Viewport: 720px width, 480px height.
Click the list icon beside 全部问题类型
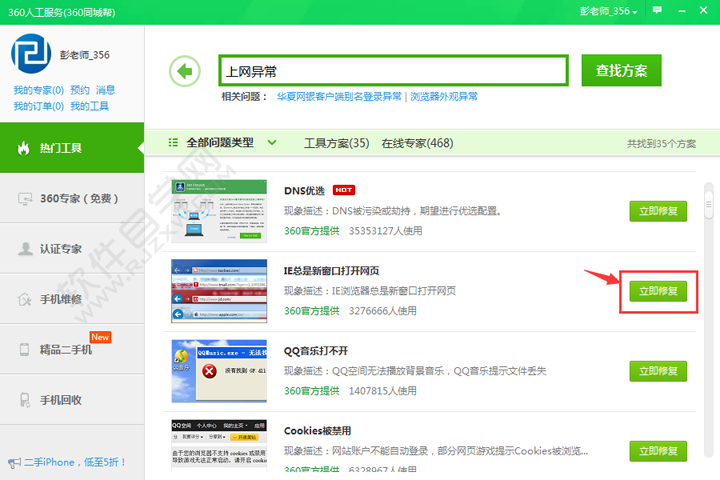coord(173,143)
